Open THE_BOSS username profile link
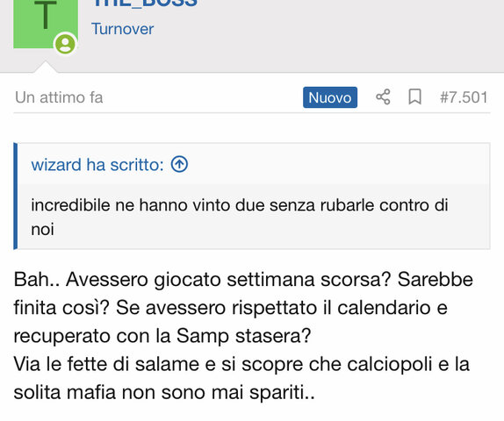 (145, 4)
